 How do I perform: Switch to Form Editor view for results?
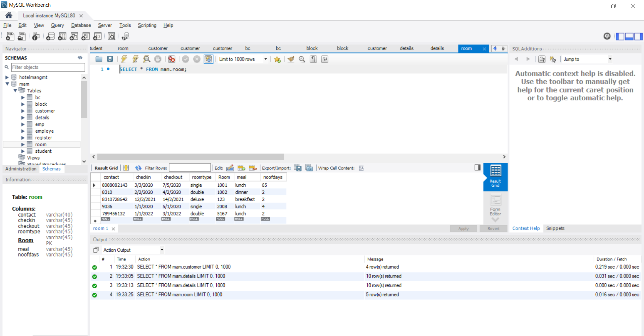[x=495, y=206]
